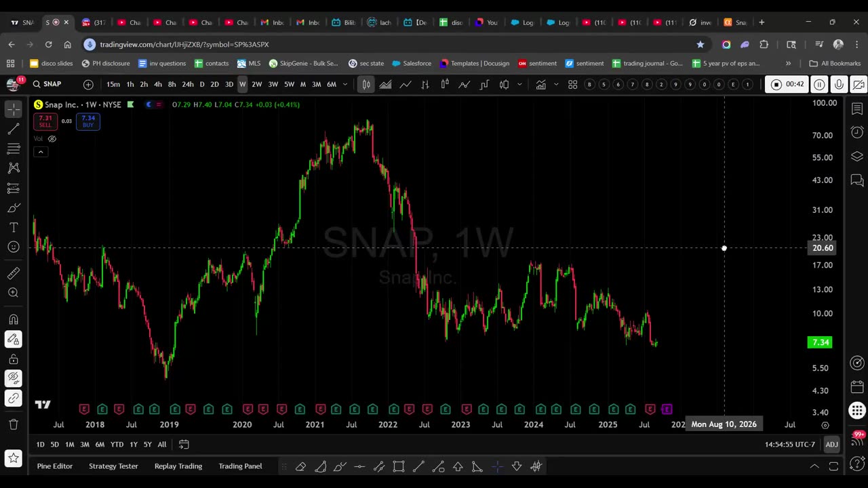This screenshot has width=868, height=488.
Task: Expand the interval list dropdown arrow
Action: click(x=345, y=84)
